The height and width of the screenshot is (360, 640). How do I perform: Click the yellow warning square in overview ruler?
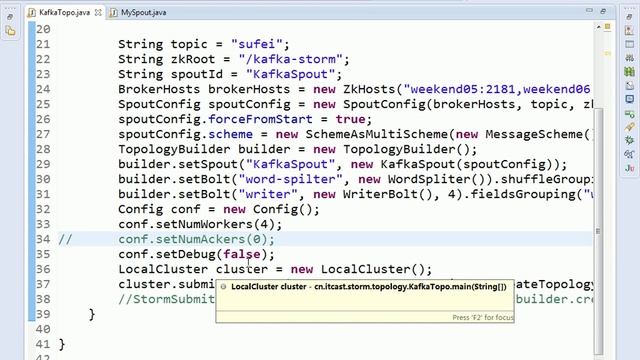pos(607,27)
